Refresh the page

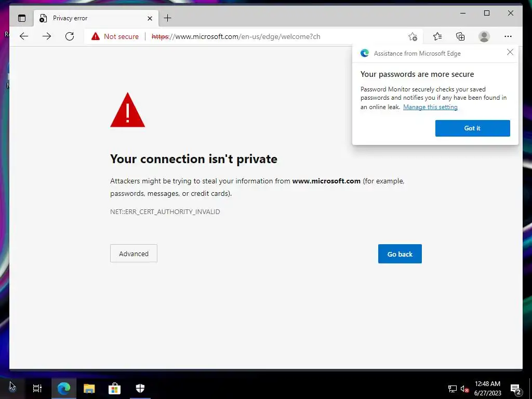coord(70,36)
